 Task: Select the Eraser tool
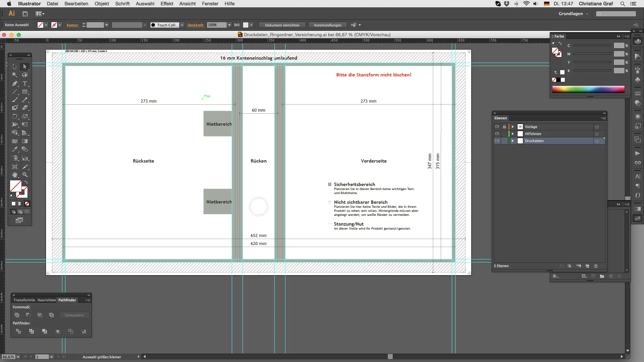pyautogui.click(x=25, y=108)
